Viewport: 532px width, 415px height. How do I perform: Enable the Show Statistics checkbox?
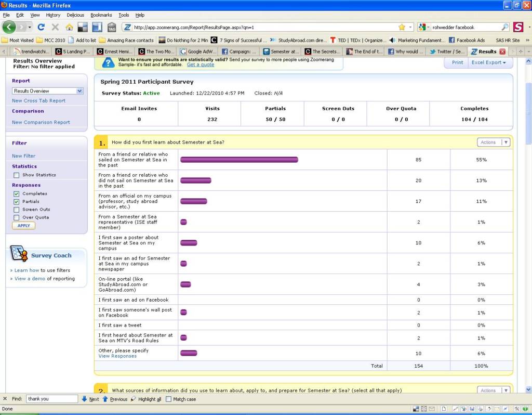[x=17, y=175]
